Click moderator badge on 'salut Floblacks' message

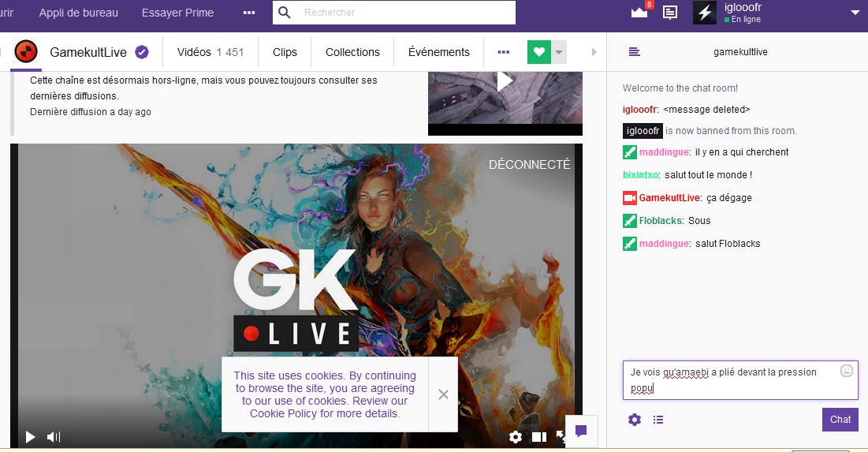[x=629, y=243]
